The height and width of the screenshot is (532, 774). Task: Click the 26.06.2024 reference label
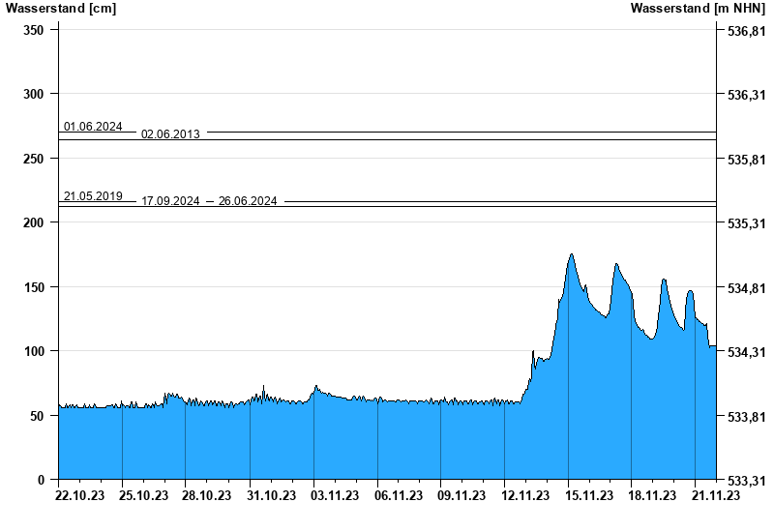tap(248, 201)
